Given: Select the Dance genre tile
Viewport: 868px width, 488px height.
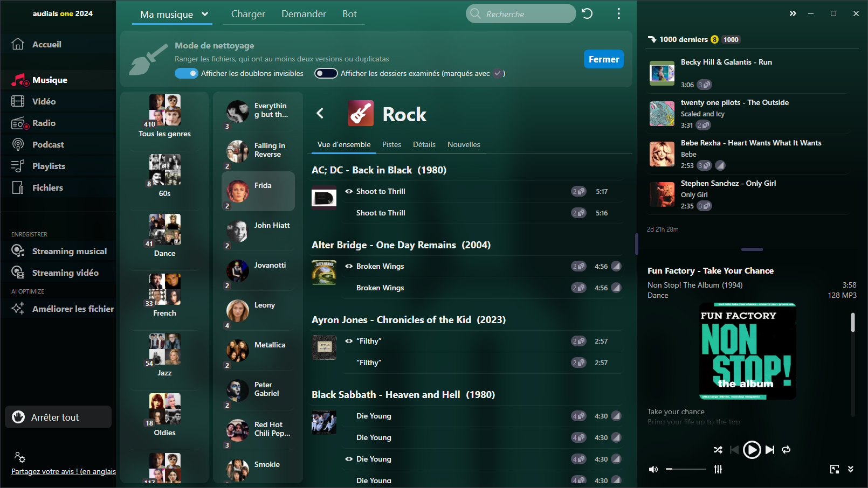Looking at the screenshot, I should (x=164, y=236).
